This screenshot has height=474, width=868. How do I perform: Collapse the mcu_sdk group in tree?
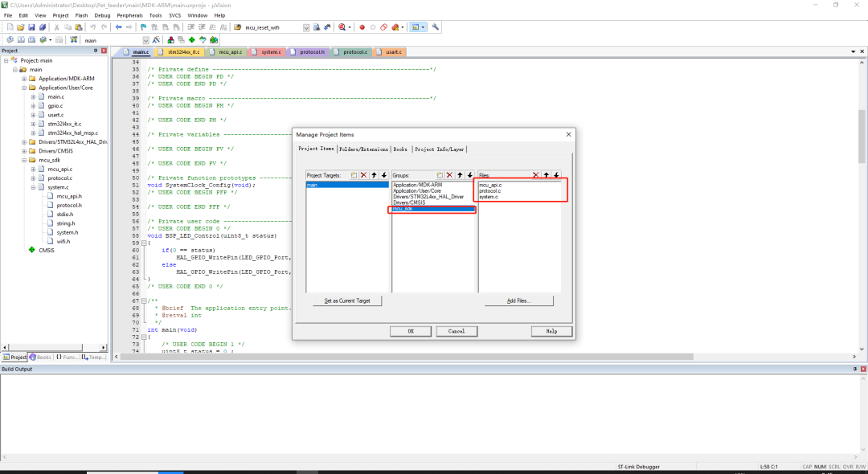click(x=24, y=161)
